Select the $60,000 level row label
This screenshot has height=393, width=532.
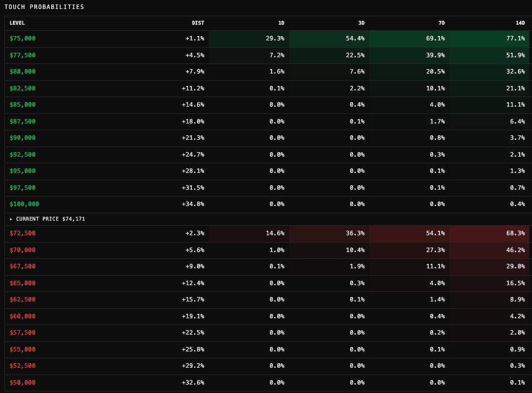[x=22, y=316]
